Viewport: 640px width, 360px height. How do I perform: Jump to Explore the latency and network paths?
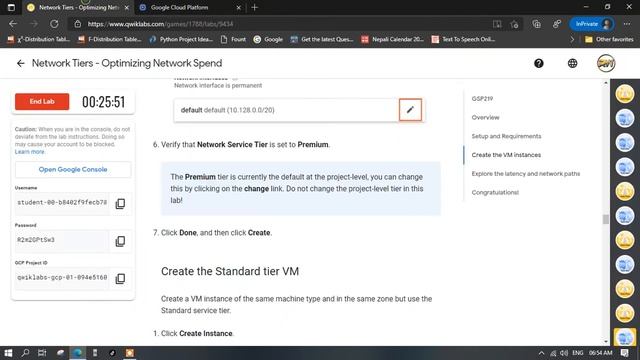(x=526, y=174)
